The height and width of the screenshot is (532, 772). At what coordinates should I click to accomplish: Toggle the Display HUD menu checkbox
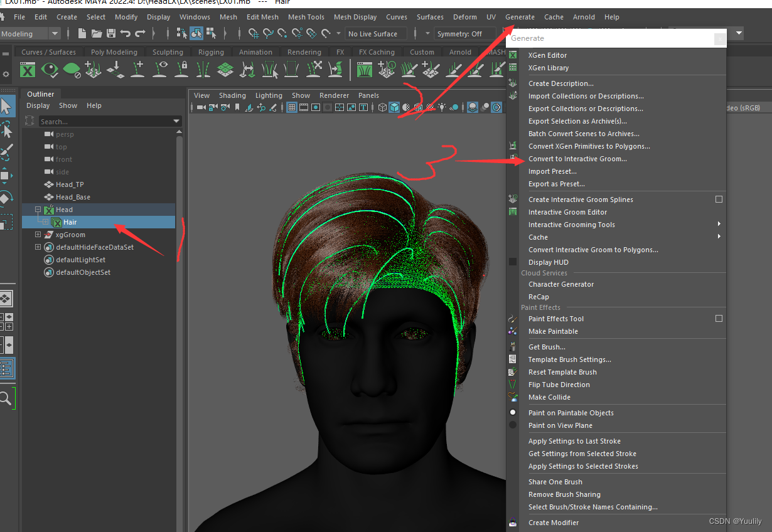513,262
